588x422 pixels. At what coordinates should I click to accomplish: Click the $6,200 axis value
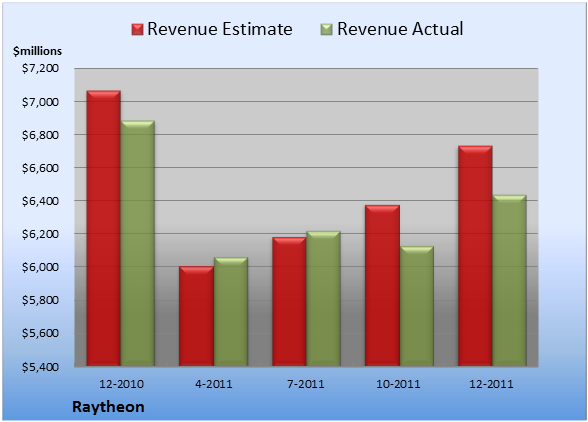tap(40, 234)
